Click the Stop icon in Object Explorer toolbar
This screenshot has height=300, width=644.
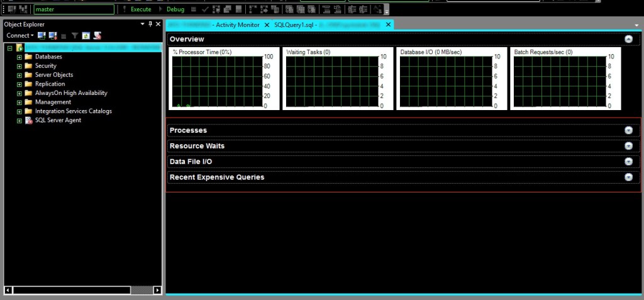click(64, 36)
